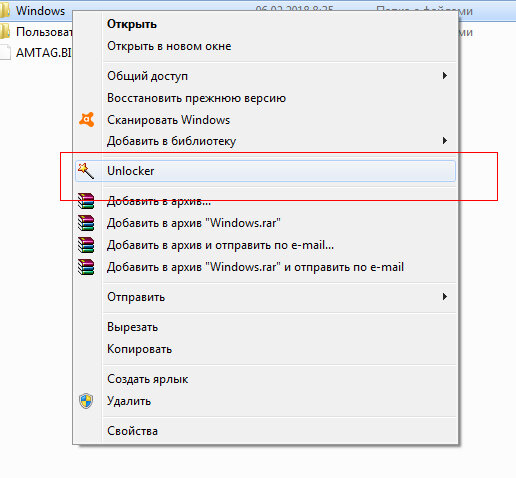Screen dimensions: 516x478
Task: Click the Avast icon beside Сканировать Windows
Action: 87,119
